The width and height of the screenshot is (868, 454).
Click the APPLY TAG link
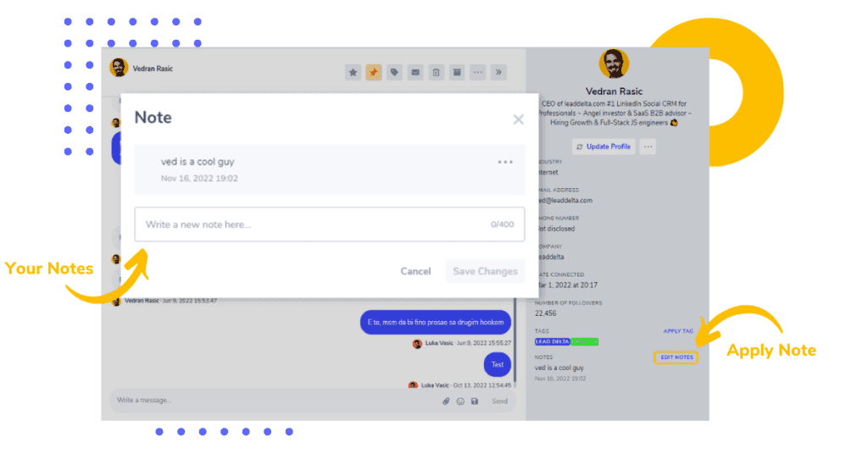click(x=678, y=331)
